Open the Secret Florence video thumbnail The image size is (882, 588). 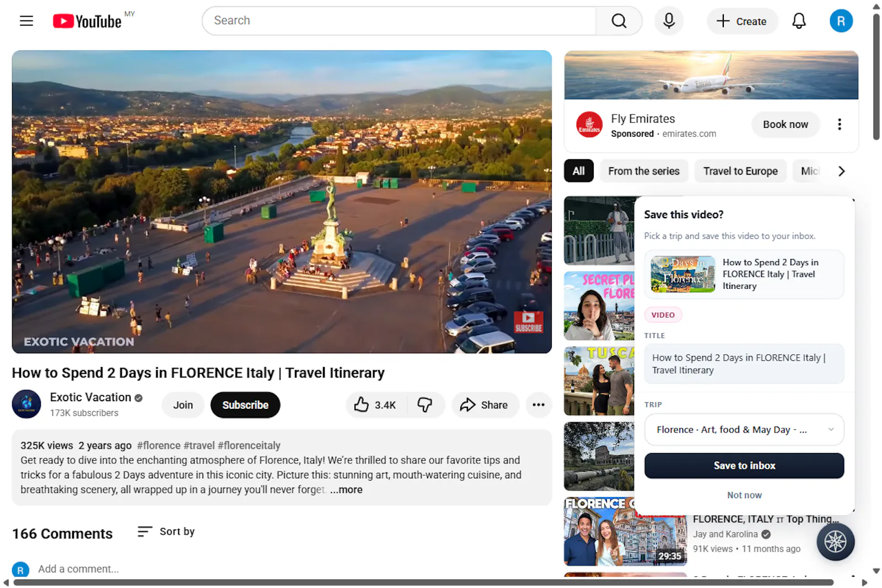point(599,306)
